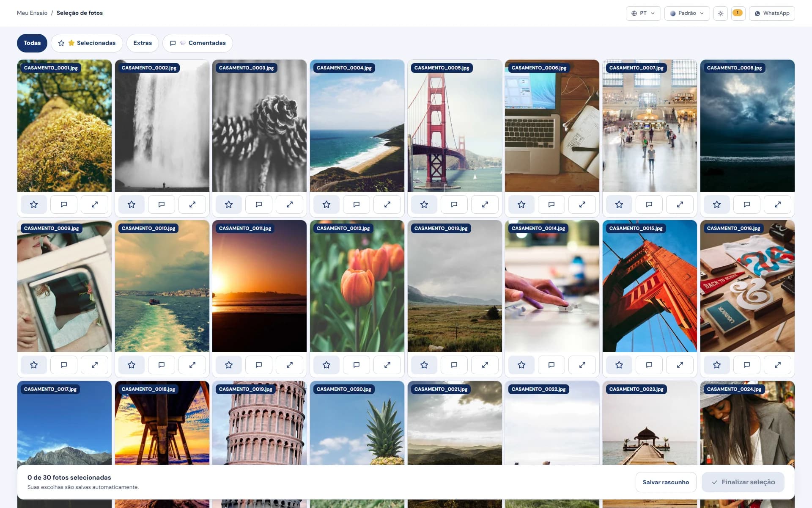Open comment icon under CASAMENTO_0012.jpg
Image resolution: width=812 pixels, height=508 pixels.
click(357, 365)
